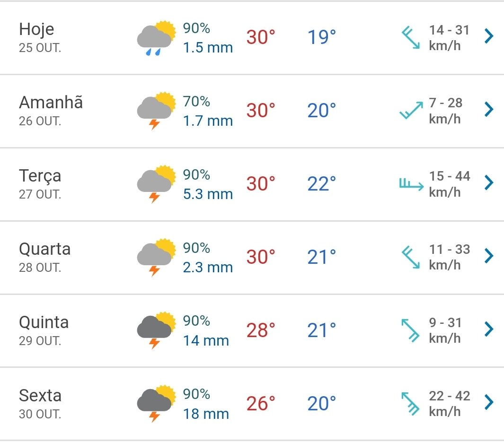
Task: Expand the Sexta forecast chevron
Action: [489, 402]
